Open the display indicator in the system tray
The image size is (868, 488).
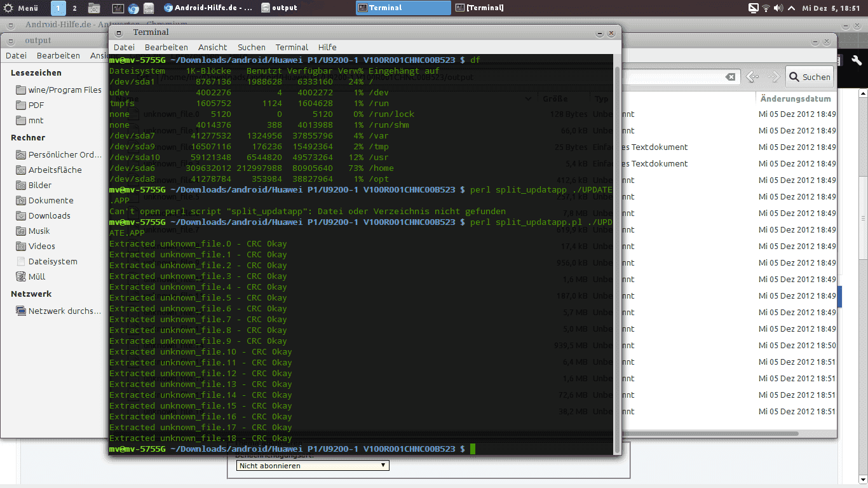click(x=754, y=8)
